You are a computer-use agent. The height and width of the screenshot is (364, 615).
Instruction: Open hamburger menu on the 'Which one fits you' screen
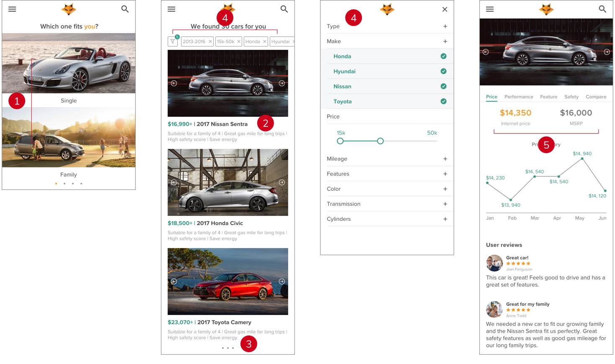[12, 9]
